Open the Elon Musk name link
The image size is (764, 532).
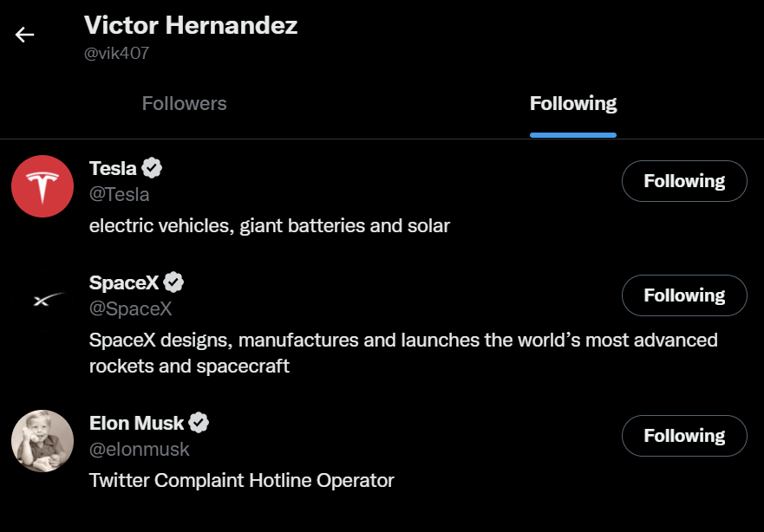136,423
